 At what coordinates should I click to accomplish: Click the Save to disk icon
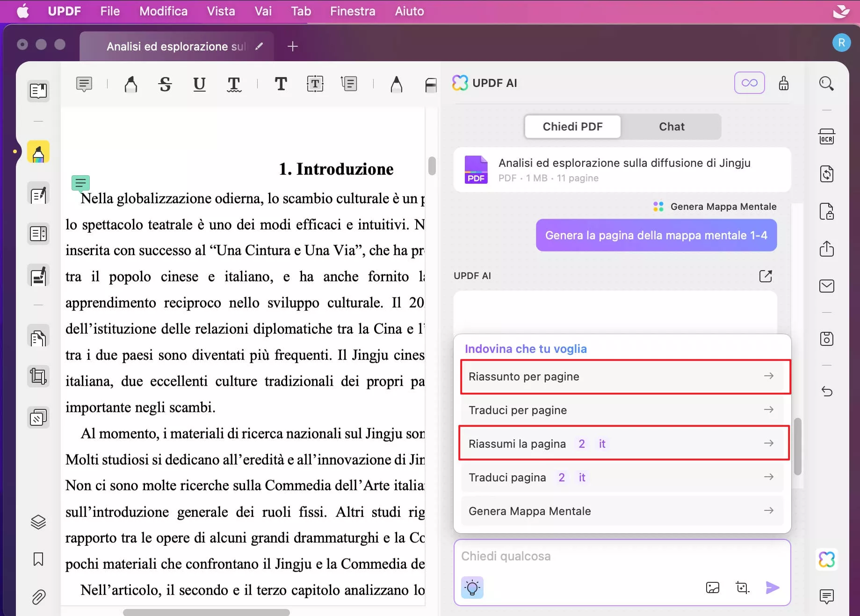827,338
